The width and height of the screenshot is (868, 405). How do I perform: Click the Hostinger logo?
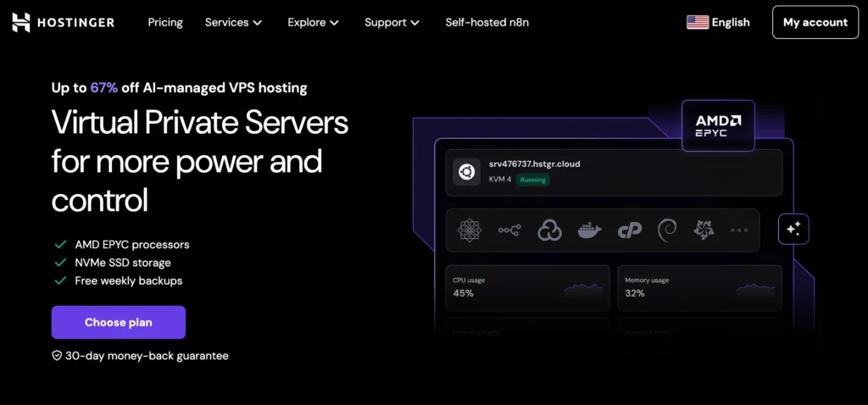coord(63,23)
